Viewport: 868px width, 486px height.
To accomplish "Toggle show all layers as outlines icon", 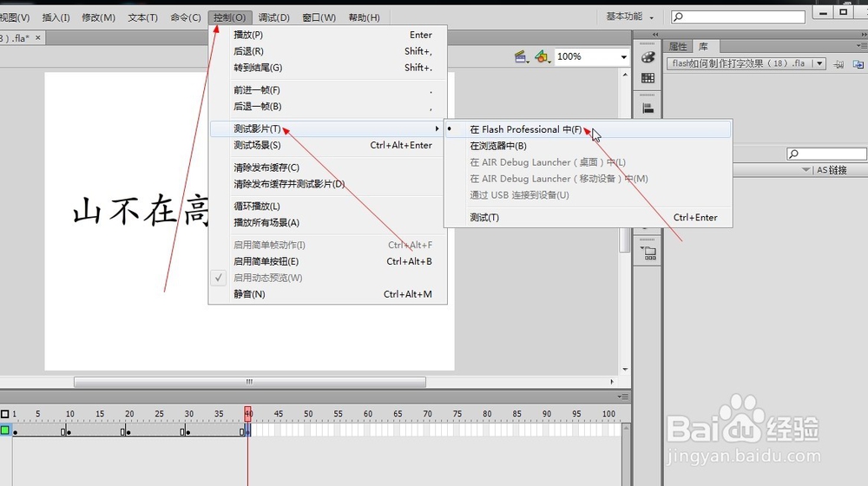I will (5, 414).
